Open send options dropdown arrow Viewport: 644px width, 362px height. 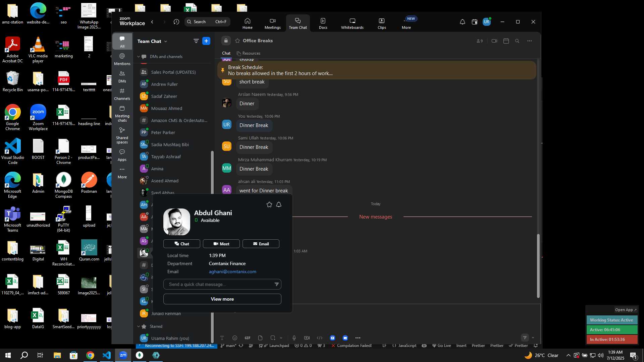533,338
